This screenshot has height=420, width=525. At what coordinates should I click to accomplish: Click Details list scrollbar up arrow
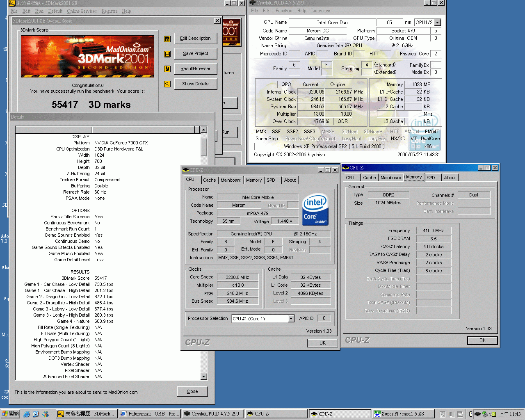(x=204, y=130)
